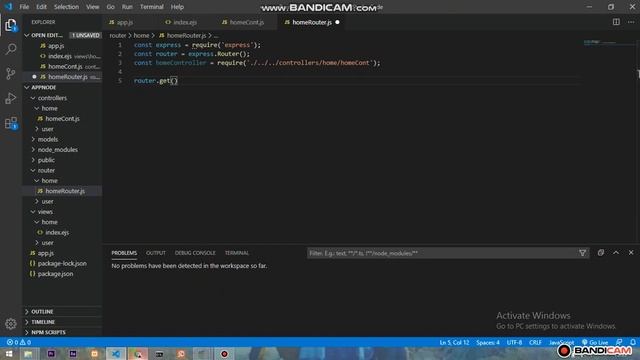Maximize the bottom panel size
The width and height of the screenshot is (640, 360).
[x=616, y=253]
